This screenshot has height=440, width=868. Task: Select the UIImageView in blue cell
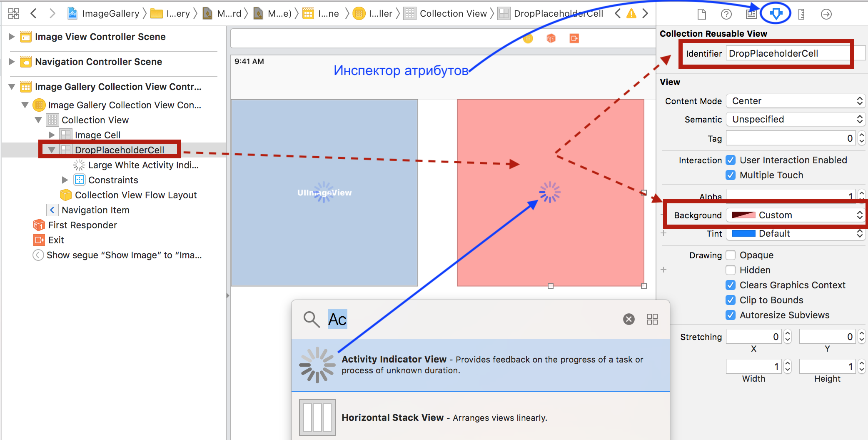[324, 192]
